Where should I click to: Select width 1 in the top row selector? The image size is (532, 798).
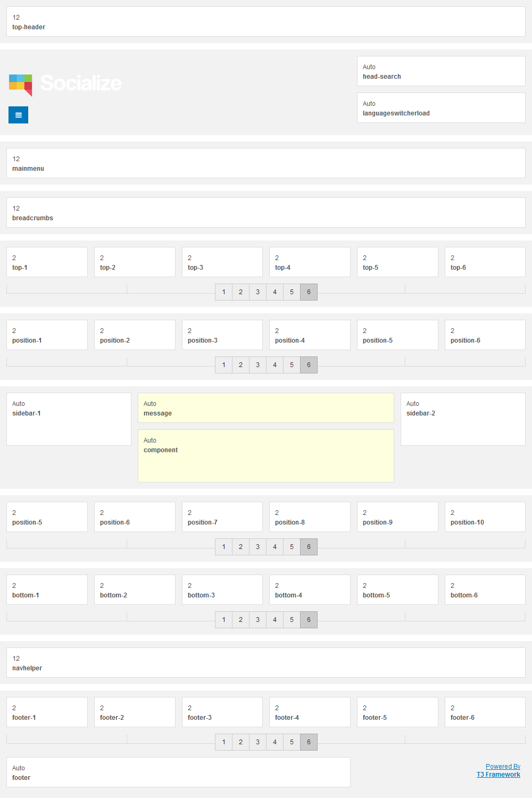coord(223,292)
